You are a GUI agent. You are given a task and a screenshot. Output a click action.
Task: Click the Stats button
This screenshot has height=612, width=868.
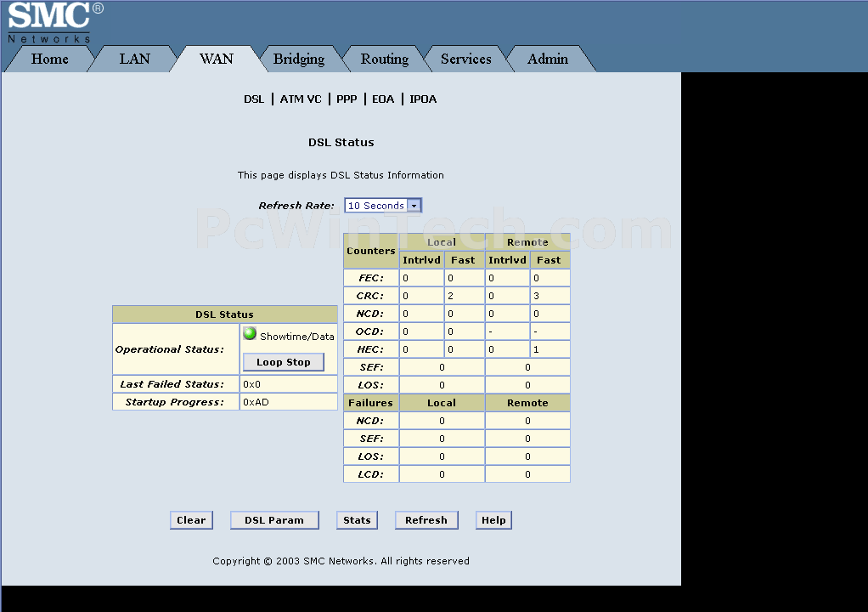click(x=357, y=520)
